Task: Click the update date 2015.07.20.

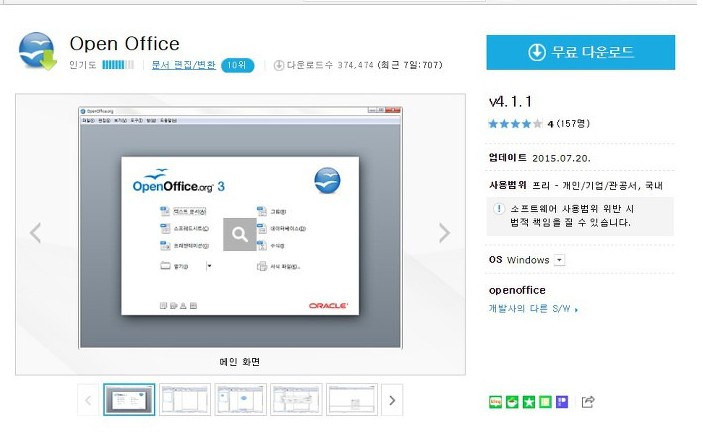Action: 561,158
